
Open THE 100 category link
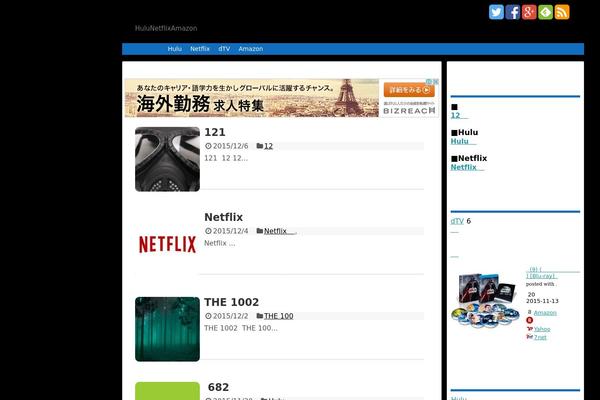(x=279, y=316)
